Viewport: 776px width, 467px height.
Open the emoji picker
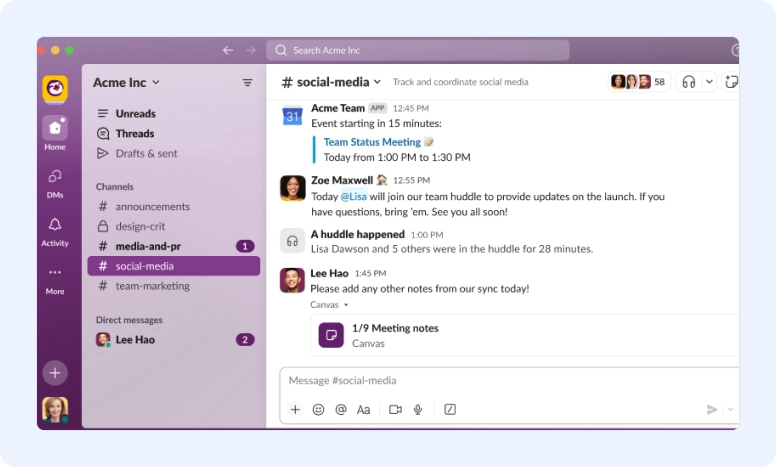pyautogui.click(x=318, y=409)
